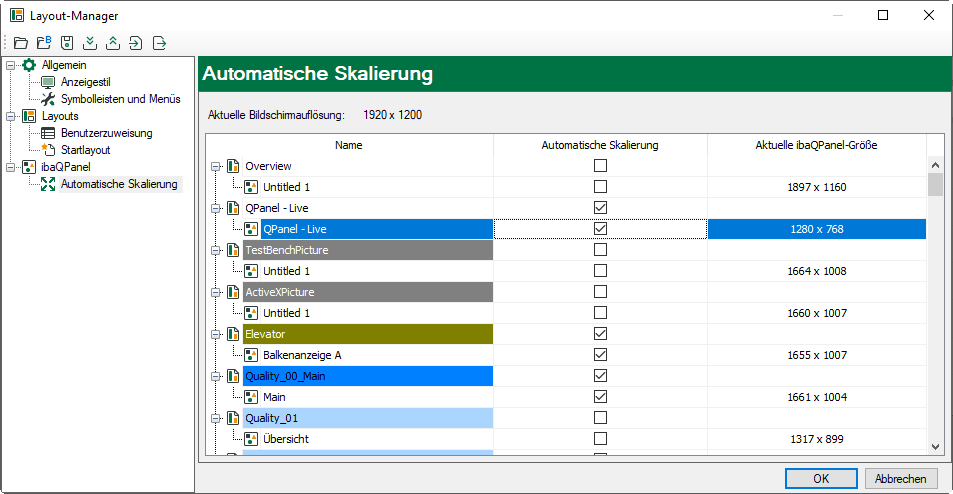Enable automatic scaling for Overview layout

click(600, 166)
